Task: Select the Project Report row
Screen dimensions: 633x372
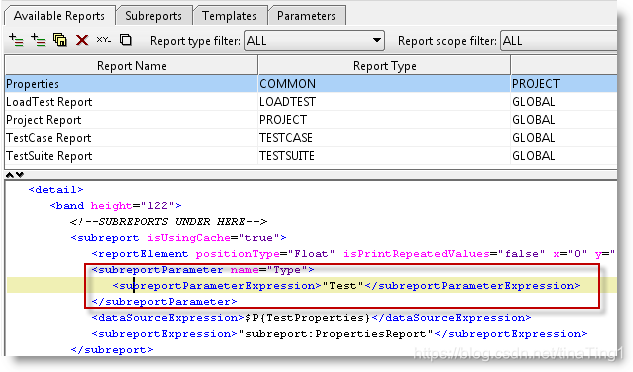Action: click(311, 120)
